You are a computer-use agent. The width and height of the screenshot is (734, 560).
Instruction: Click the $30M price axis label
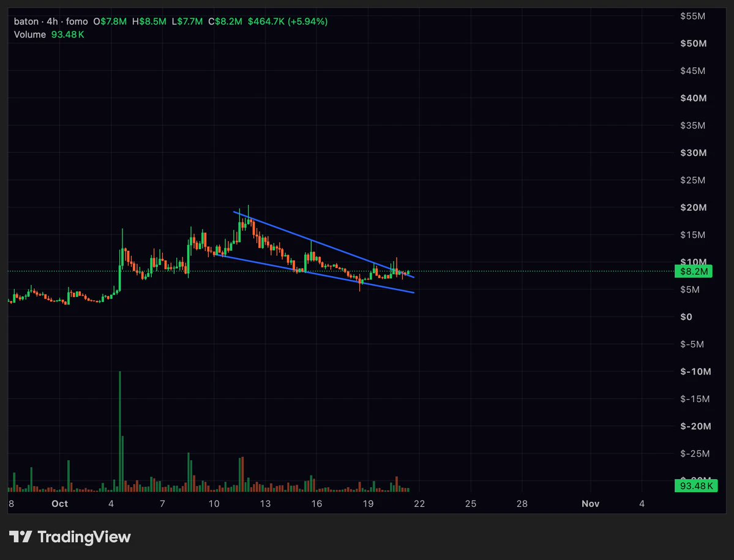pos(693,153)
